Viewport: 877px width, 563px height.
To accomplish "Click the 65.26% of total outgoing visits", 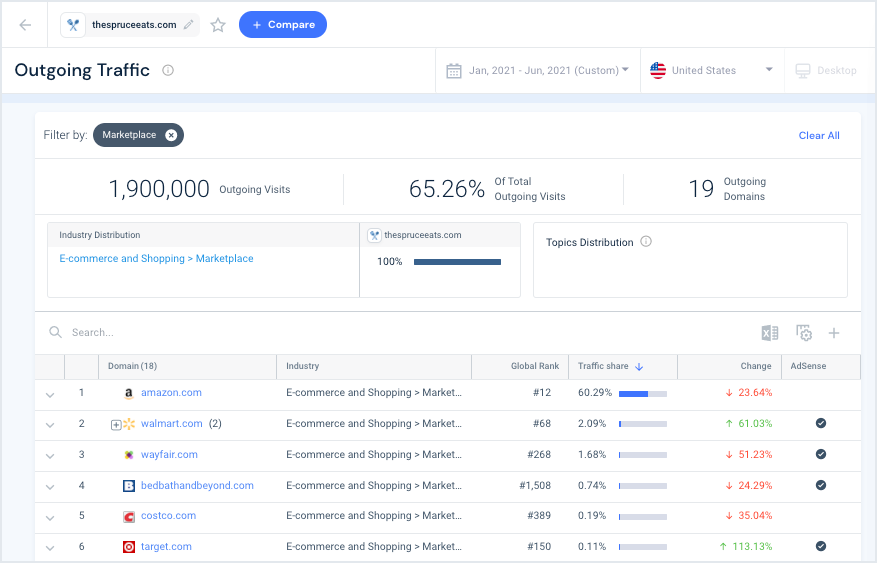I will [x=447, y=189].
